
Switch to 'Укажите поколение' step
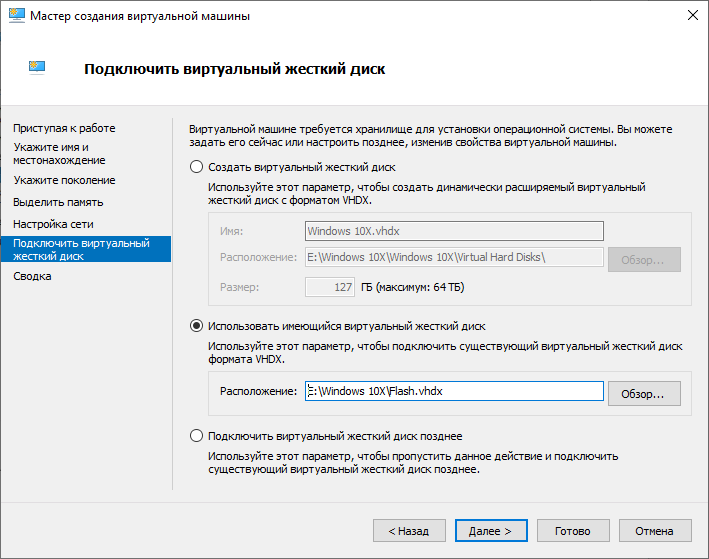click(64, 180)
